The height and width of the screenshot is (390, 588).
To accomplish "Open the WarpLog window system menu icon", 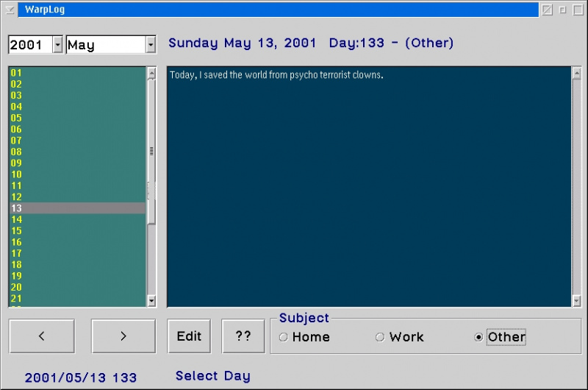I will [10, 10].
